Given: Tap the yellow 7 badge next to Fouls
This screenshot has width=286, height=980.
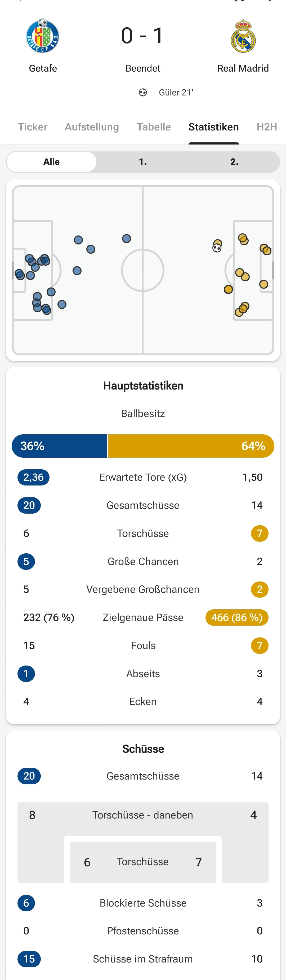Looking at the screenshot, I should click(260, 645).
